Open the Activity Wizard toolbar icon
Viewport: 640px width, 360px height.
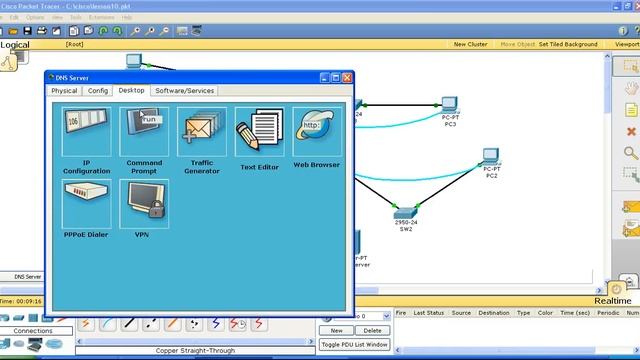tap(56, 31)
